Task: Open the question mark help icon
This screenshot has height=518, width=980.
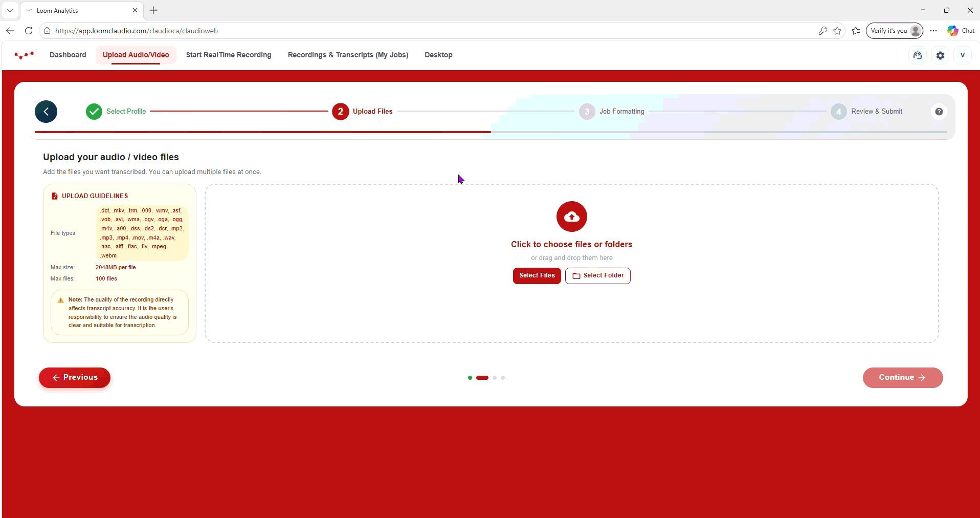Action: [939, 112]
